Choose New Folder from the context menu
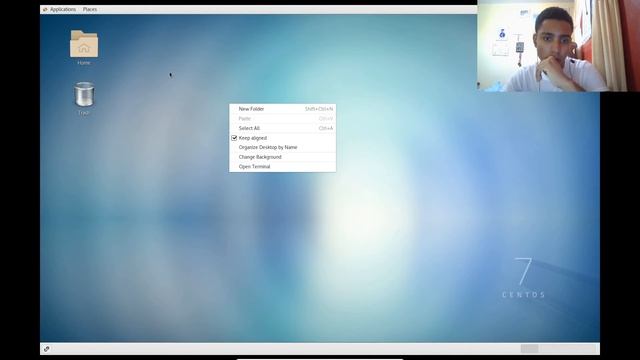 click(x=282, y=109)
